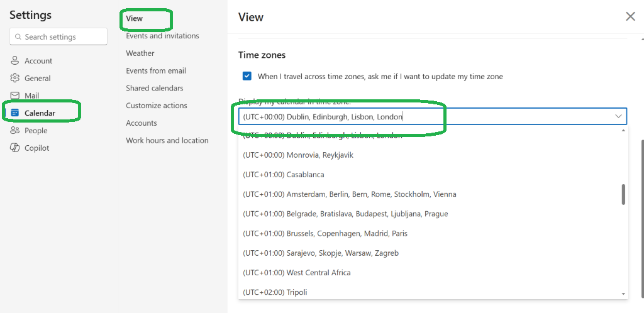Click the magnifier icon in Search settings
This screenshot has width=644, height=313.
coord(18,37)
